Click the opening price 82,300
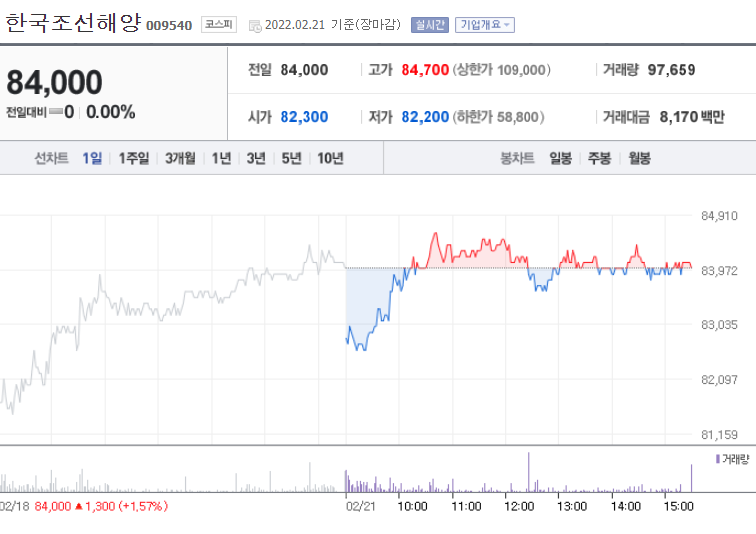Viewport: 756px width, 534px height. [x=304, y=117]
